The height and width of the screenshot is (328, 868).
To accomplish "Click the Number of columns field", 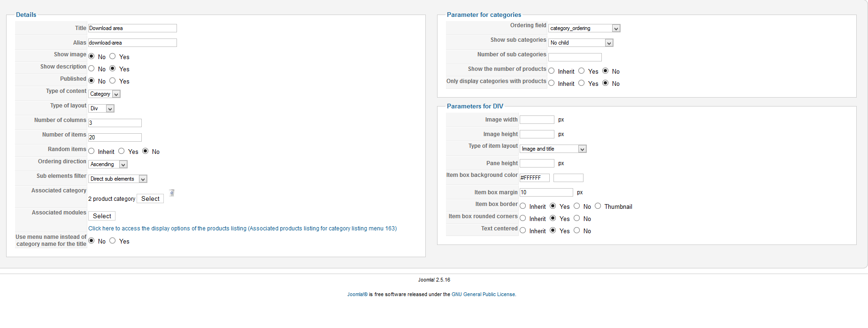I will pos(115,123).
